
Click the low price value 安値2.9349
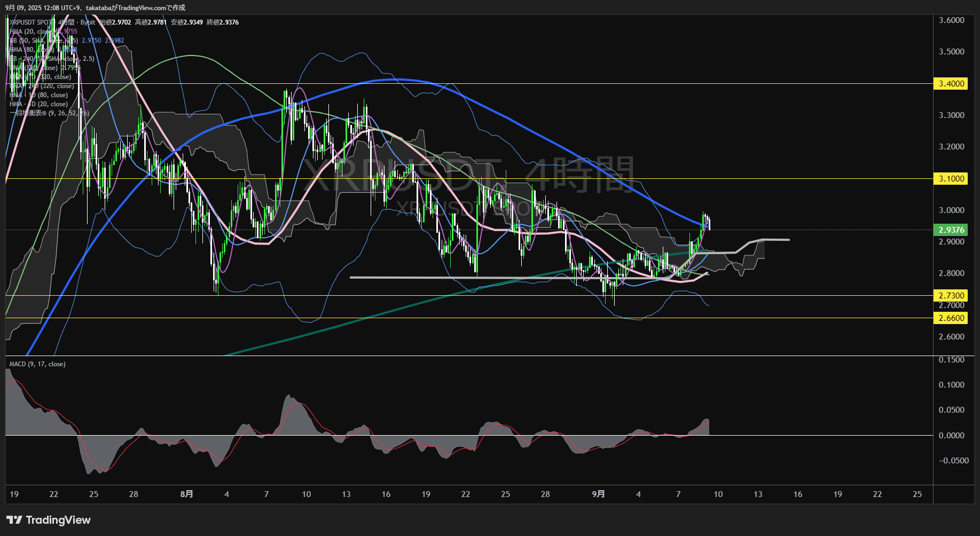coord(186,22)
